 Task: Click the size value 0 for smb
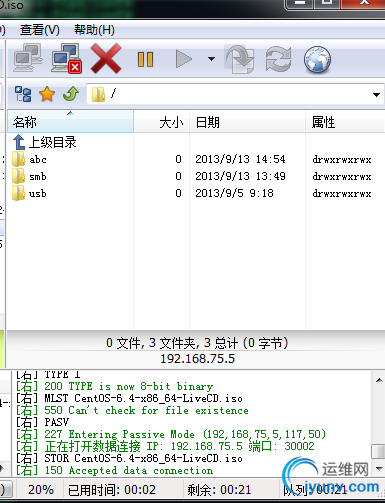(x=178, y=176)
